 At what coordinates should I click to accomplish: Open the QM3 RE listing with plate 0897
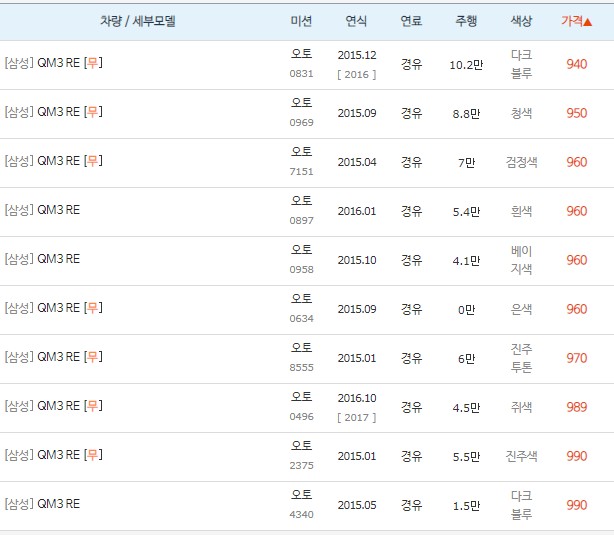click(42, 210)
